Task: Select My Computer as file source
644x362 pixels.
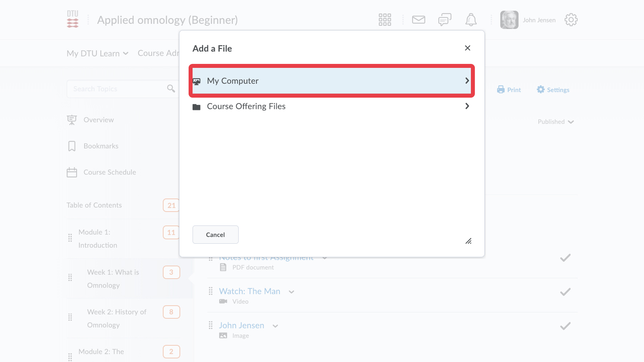Action: (x=332, y=81)
